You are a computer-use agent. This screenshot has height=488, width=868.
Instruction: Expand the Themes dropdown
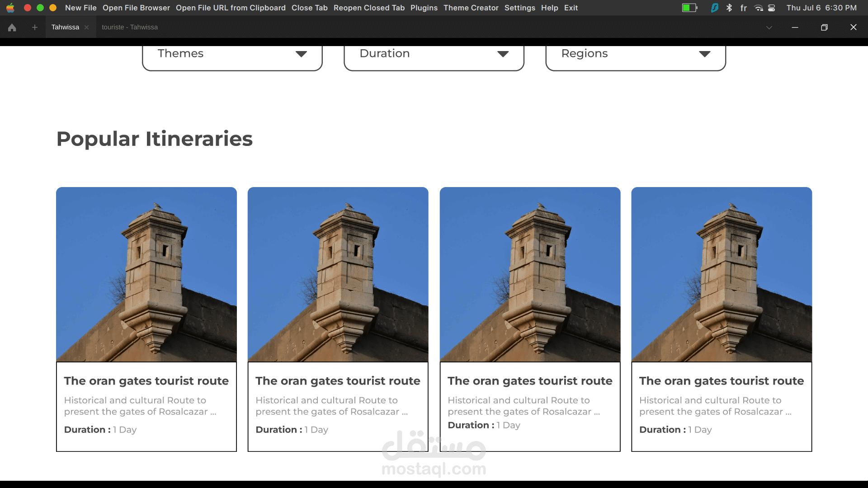coord(232,54)
